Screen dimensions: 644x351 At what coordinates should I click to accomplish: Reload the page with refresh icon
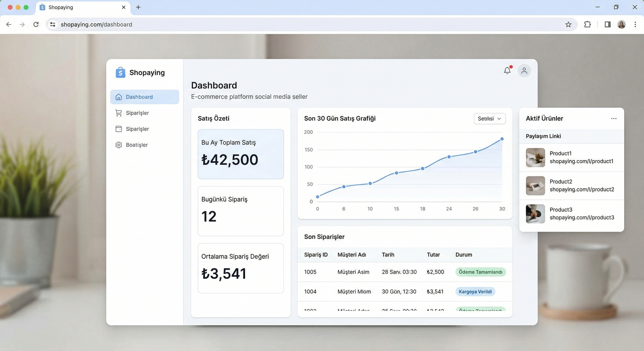pos(36,24)
